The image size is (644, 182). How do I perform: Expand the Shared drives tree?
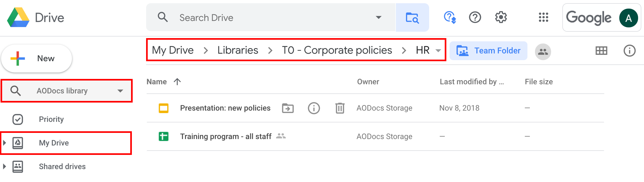4,166
